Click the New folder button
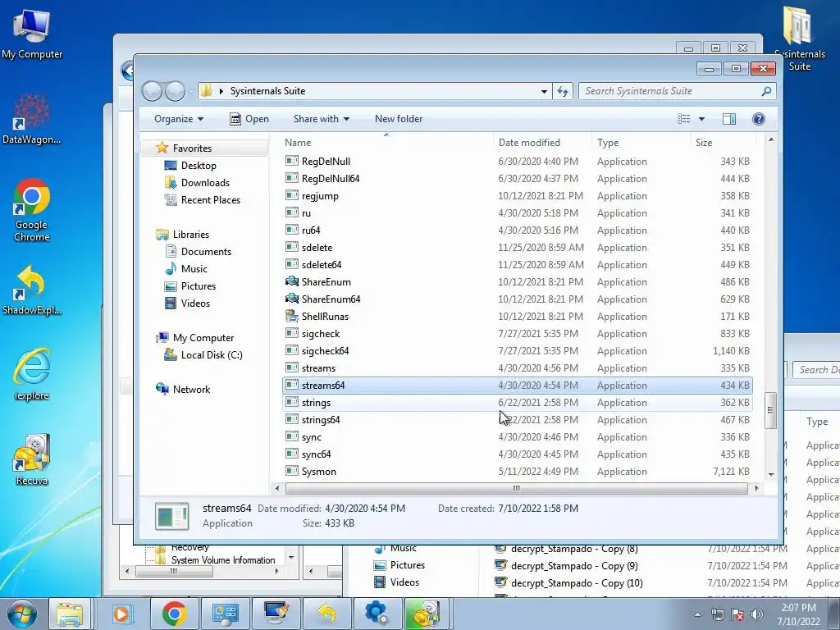This screenshot has width=840, height=630. point(399,119)
